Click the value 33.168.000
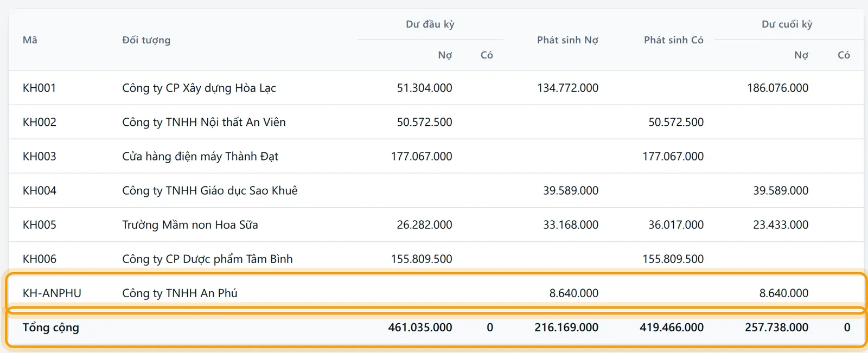Image resolution: width=868 pixels, height=353 pixels. pyautogui.click(x=571, y=224)
